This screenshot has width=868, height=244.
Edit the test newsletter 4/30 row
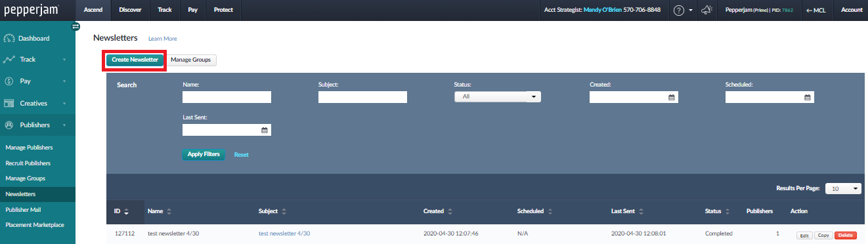(804, 235)
